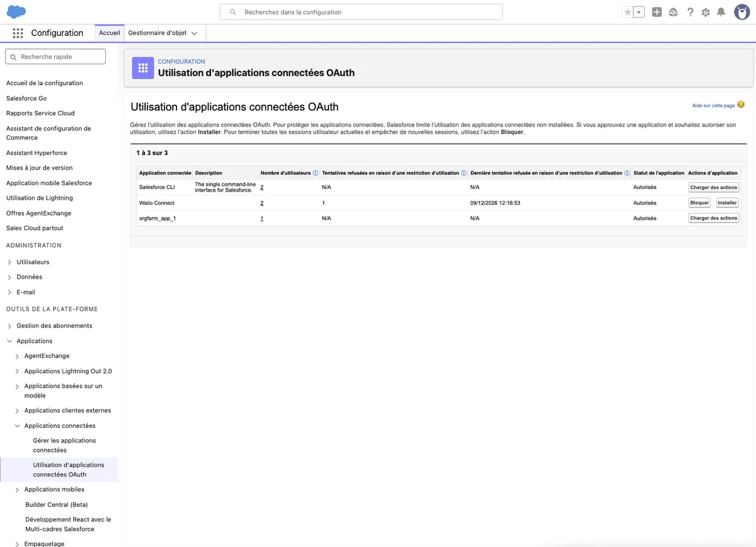
Task: Expand the Empaquetage node
Action: coord(17,544)
